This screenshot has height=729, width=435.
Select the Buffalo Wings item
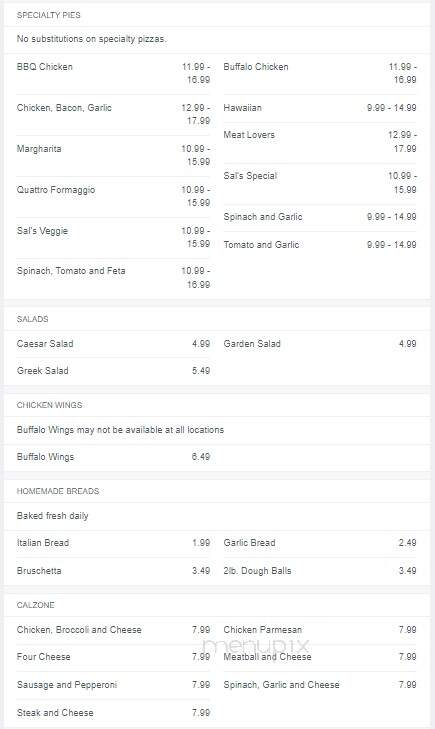pos(46,457)
